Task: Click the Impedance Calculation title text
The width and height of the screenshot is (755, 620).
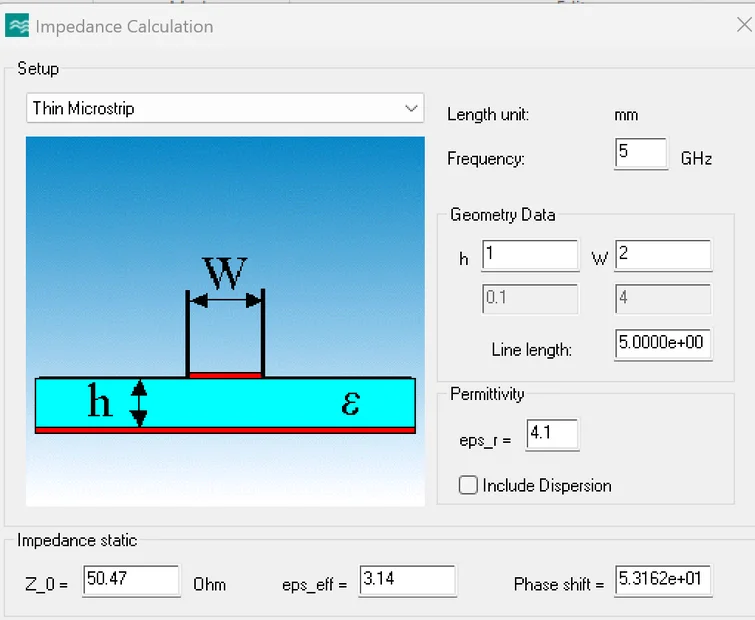Action: point(124,27)
